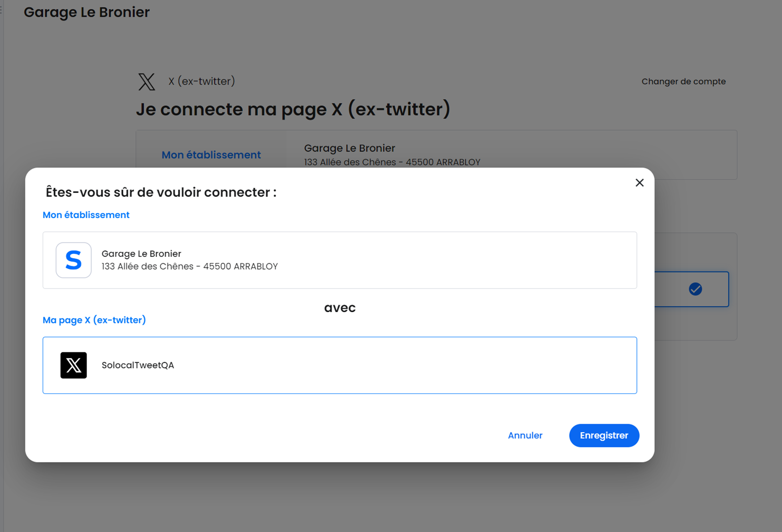Click 'Êtes-vous sûr de vouloir connecter' title
The width and height of the screenshot is (782, 532).
click(x=161, y=192)
